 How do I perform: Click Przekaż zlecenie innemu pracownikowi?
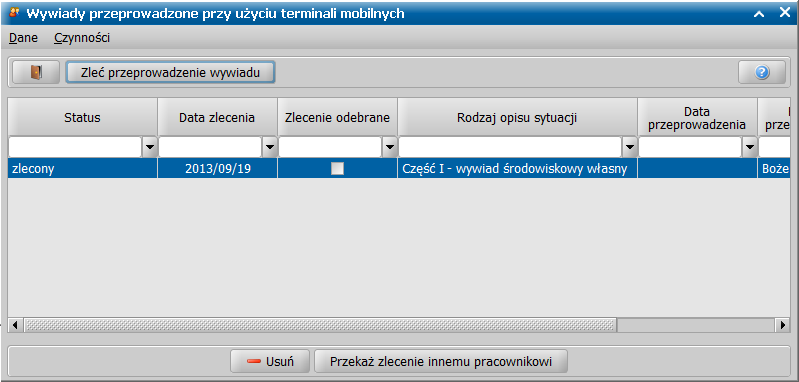click(441, 362)
